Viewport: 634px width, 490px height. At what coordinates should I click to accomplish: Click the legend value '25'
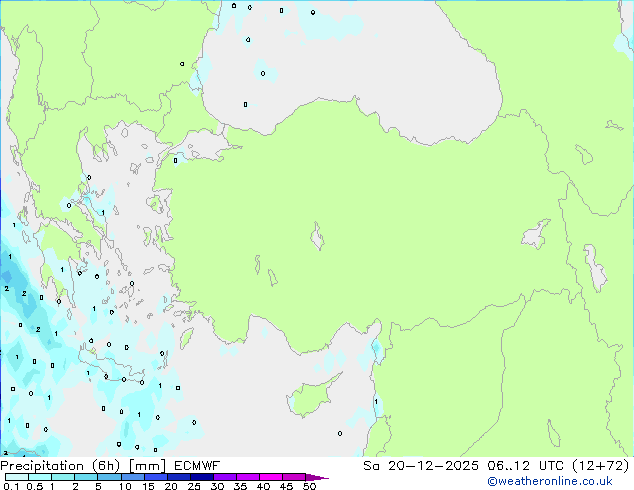click(x=194, y=486)
